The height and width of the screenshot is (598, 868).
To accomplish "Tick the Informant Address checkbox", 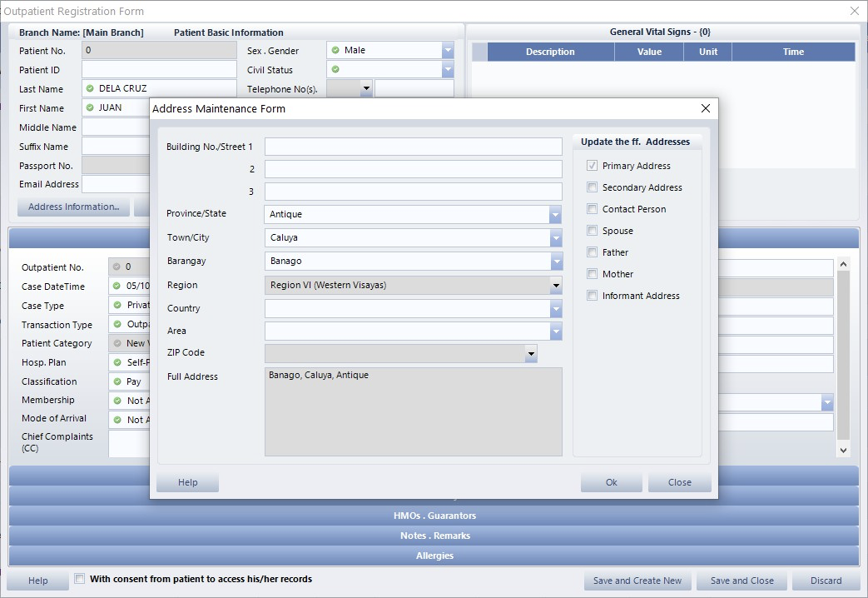I will click(x=593, y=296).
